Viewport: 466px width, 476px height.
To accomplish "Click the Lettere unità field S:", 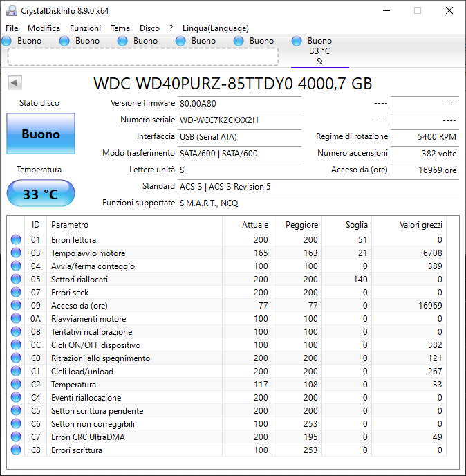I will (x=239, y=170).
